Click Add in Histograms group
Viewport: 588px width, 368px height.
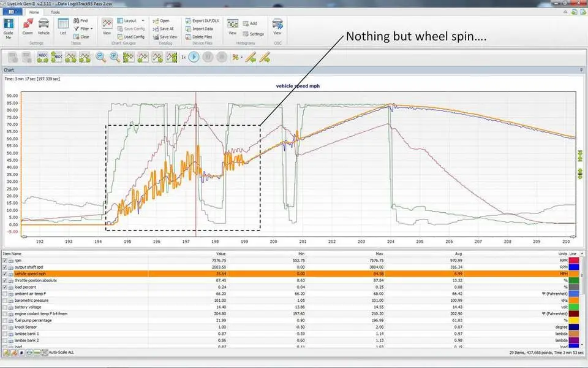[250, 23]
